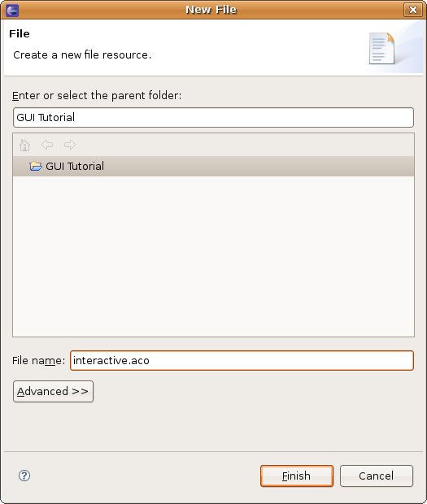Image resolution: width=427 pixels, height=504 pixels.
Task: Click the 'Create a new file resource.' description
Action: (x=82, y=55)
